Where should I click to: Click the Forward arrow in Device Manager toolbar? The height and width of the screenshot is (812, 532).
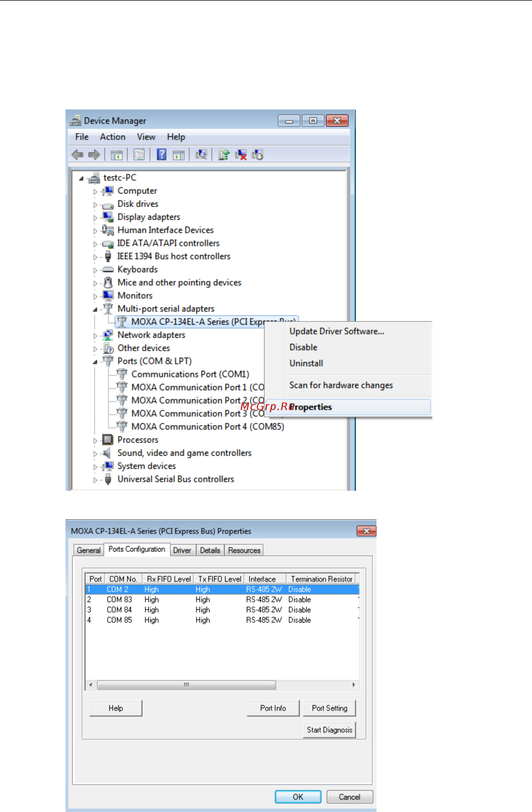(x=94, y=155)
